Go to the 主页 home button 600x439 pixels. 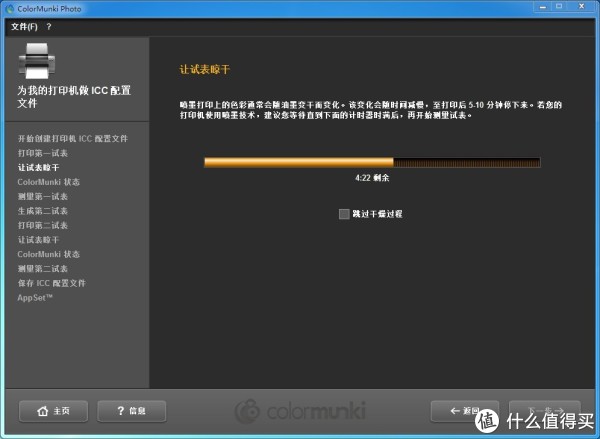(x=54, y=411)
